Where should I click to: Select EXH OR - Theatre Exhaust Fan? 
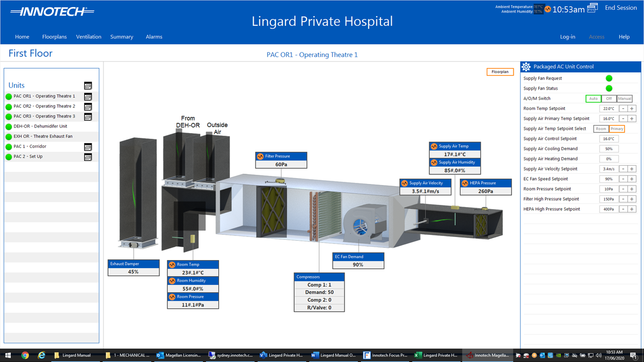tap(43, 137)
